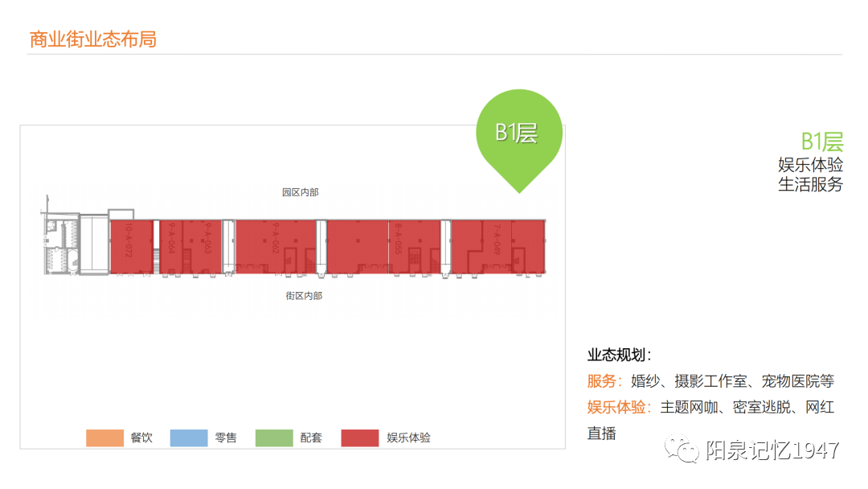Click the red 娱乐体验 legend swatch
The image size is (868, 489).
359,438
